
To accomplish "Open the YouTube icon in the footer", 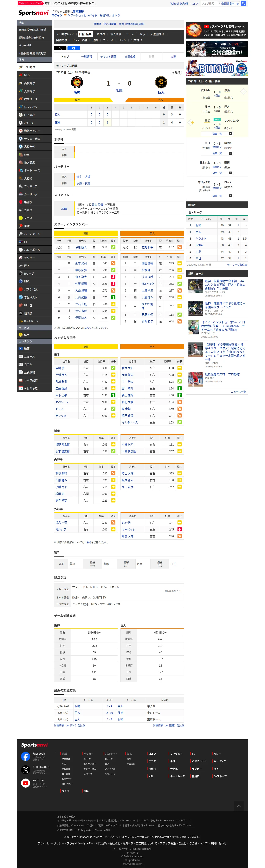I will (x=26, y=783).
